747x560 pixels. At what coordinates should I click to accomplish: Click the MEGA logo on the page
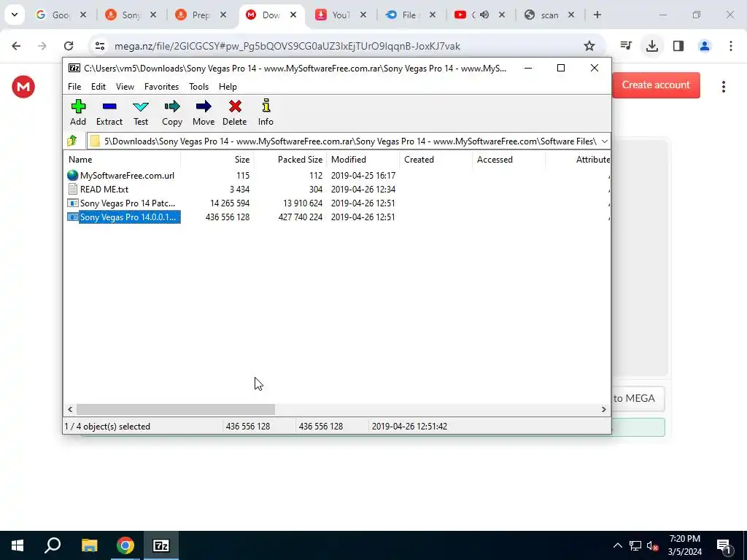coord(23,87)
